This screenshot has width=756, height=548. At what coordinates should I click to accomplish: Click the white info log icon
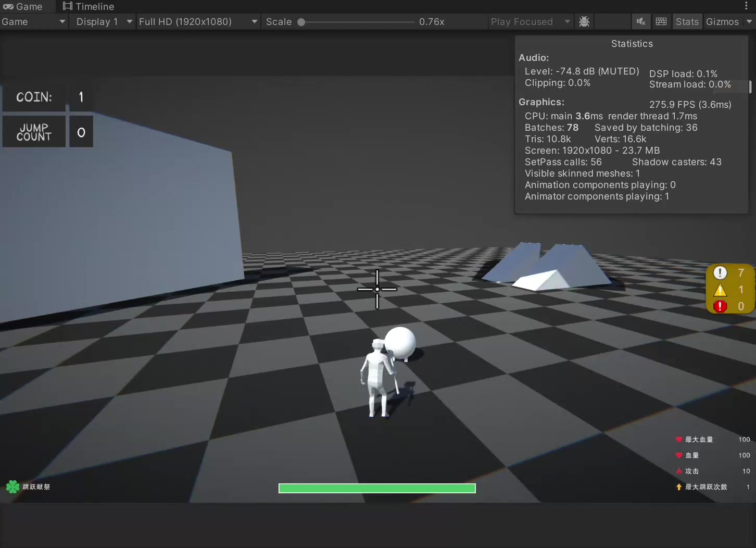click(x=720, y=272)
